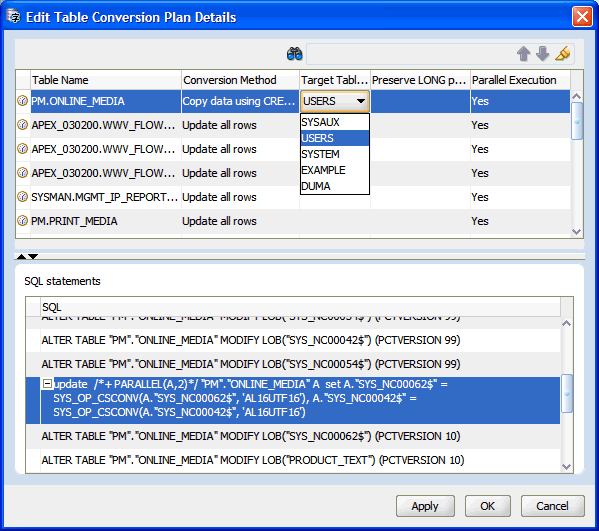The width and height of the screenshot is (599, 531).
Task: Choose EXAMPLE in the tablespace list
Action: point(335,170)
